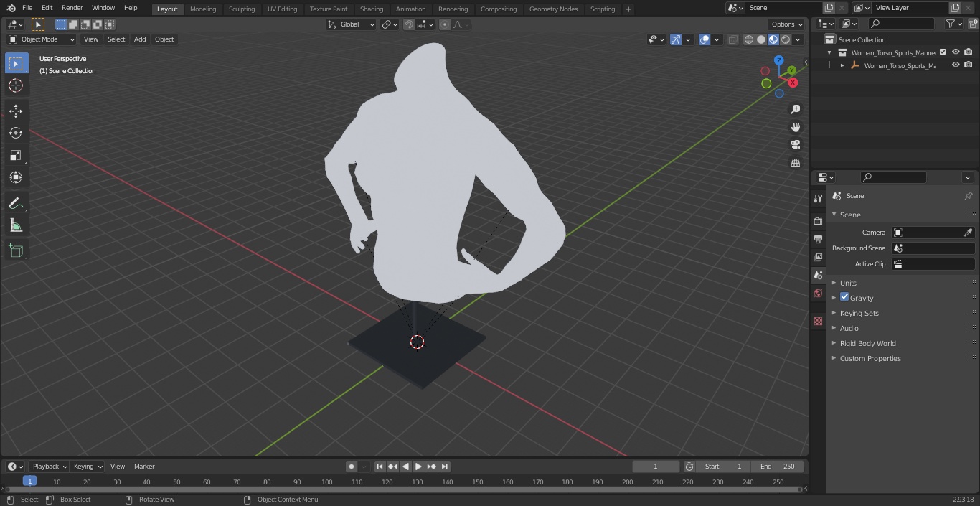Hide the Woman_Torso_Sports_Manne collection eye
The width and height of the screenshot is (980, 506).
pyautogui.click(x=956, y=52)
